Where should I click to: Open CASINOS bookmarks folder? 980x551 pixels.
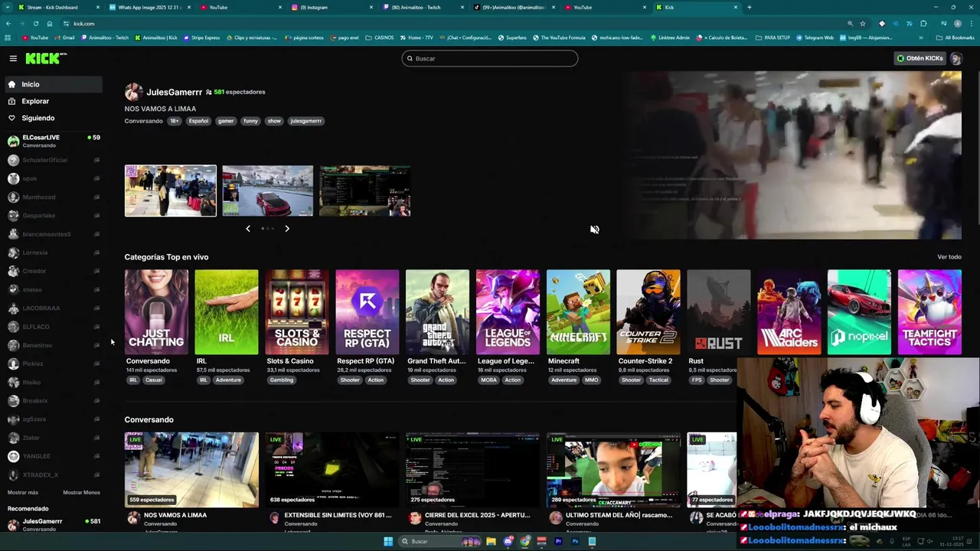pos(380,37)
